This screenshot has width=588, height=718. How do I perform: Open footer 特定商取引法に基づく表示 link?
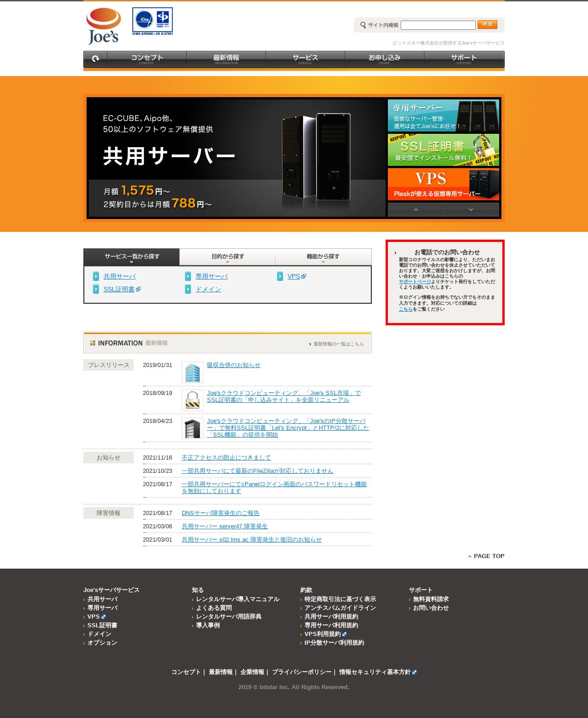point(340,599)
